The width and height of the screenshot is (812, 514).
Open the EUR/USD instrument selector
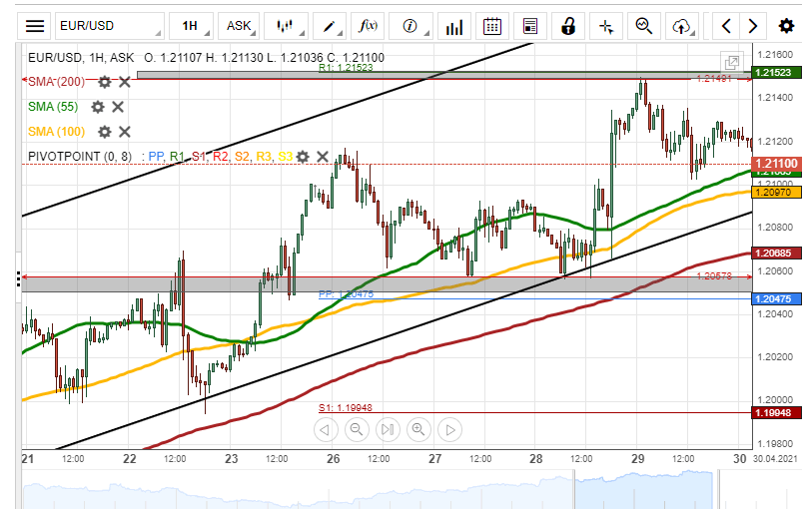(x=105, y=26)
